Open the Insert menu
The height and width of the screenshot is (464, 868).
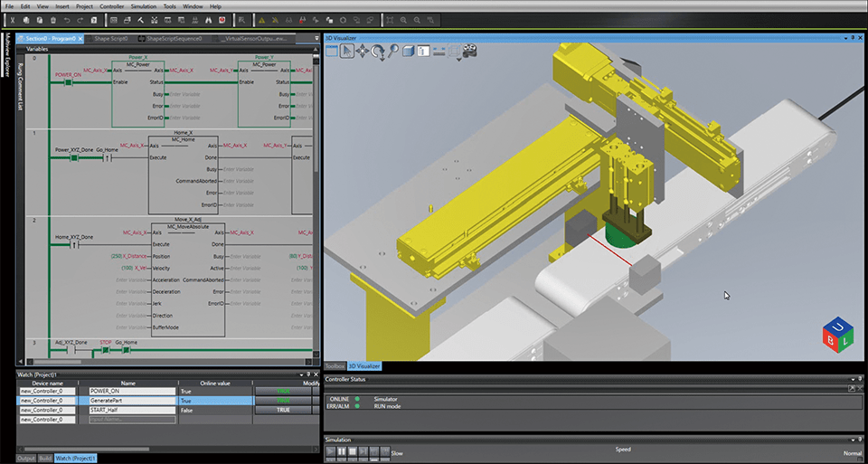62,6
